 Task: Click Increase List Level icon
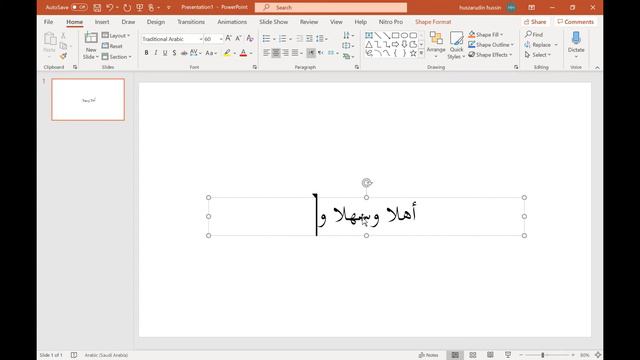(309, 38)
